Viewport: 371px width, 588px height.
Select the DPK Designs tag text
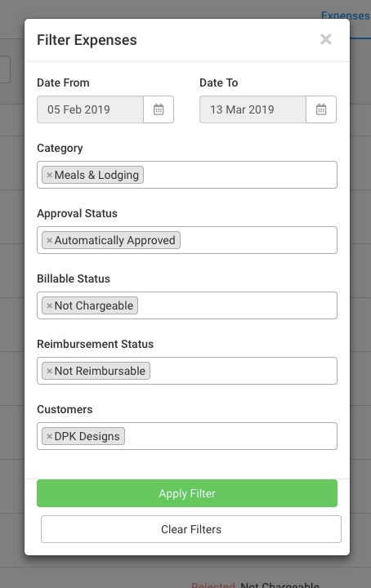tap(87, 436)
